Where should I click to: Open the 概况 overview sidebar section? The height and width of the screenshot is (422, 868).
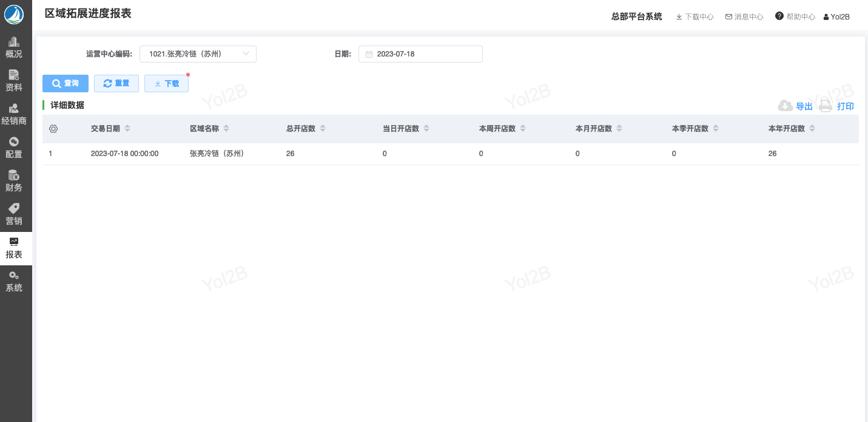pyautogui.click(x=14, y=47)
